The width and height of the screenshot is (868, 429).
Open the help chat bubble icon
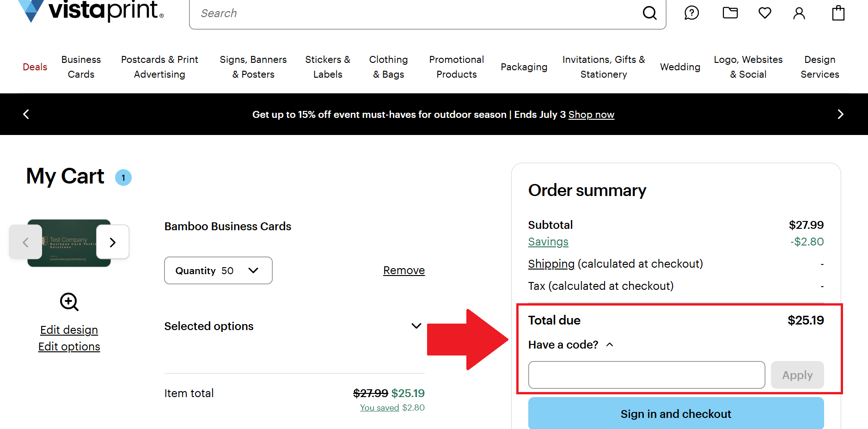[691, 13]
